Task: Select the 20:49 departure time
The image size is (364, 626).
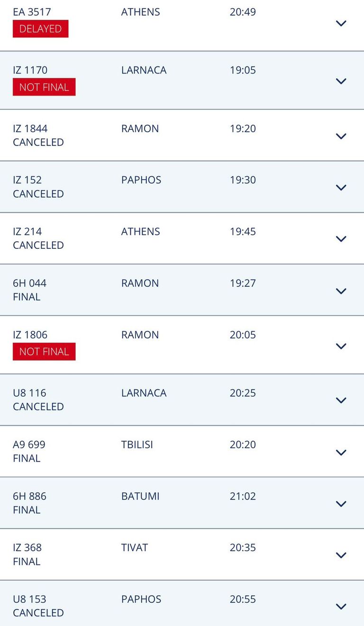Action: pos(243,12)
